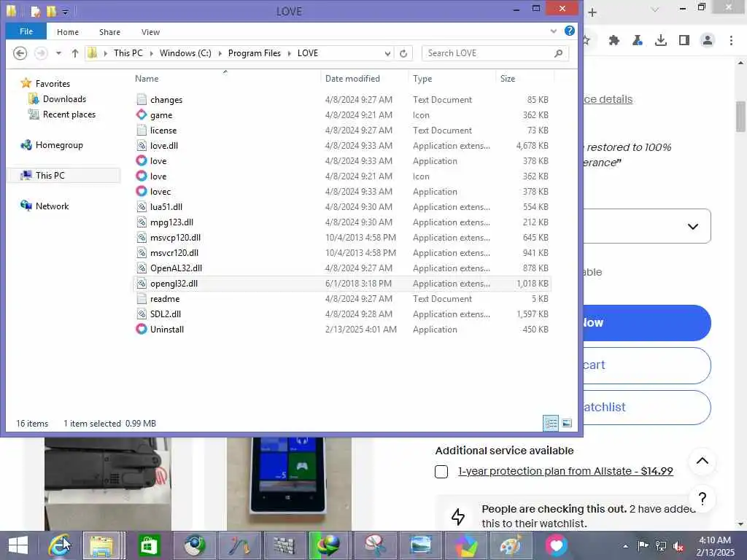Go up one folder level arrow
Screen dimensions: 747x560
[x=75, y=53]
